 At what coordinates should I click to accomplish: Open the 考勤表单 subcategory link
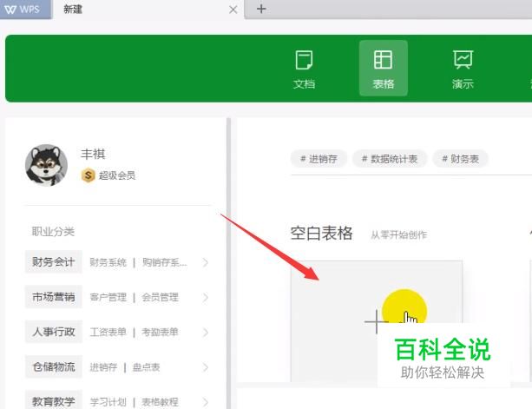click(x=161, y=333)
